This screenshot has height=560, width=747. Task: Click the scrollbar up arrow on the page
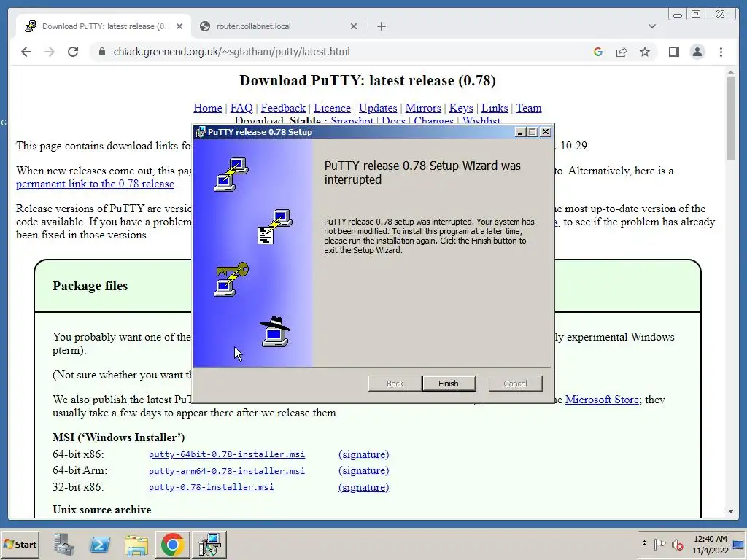[x=731, y=72]
